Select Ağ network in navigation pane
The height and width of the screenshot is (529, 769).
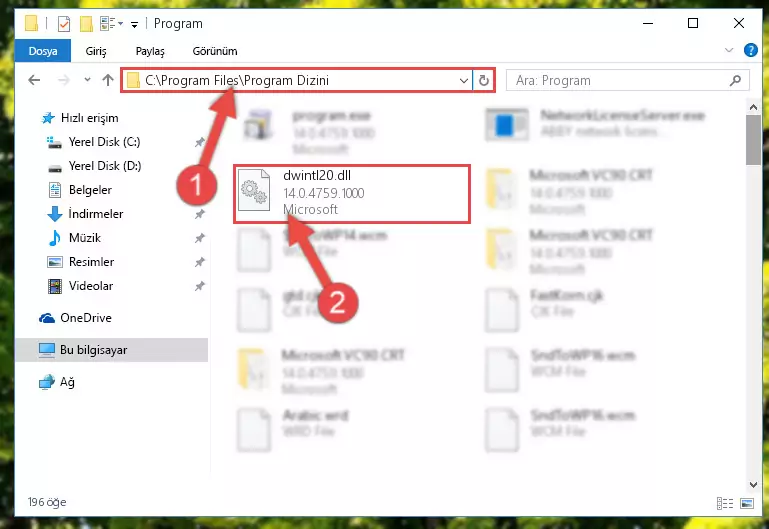coord(67,382)
